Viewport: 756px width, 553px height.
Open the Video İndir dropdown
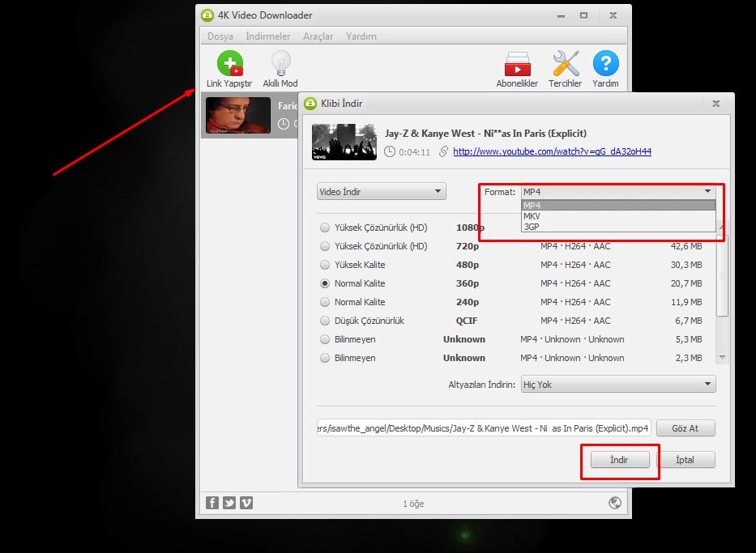pyautogui.click(x=382, y=192)
